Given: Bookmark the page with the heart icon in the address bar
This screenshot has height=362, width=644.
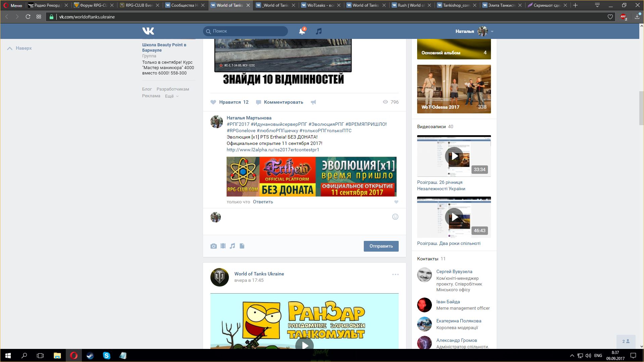Looking at the screenshot, I should (610, 17).
